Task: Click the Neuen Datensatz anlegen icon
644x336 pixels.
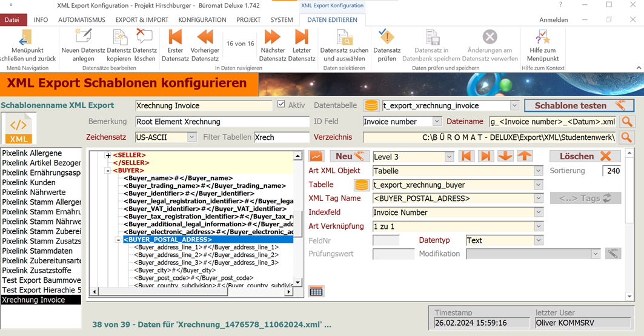Action: tap(83, 38)
